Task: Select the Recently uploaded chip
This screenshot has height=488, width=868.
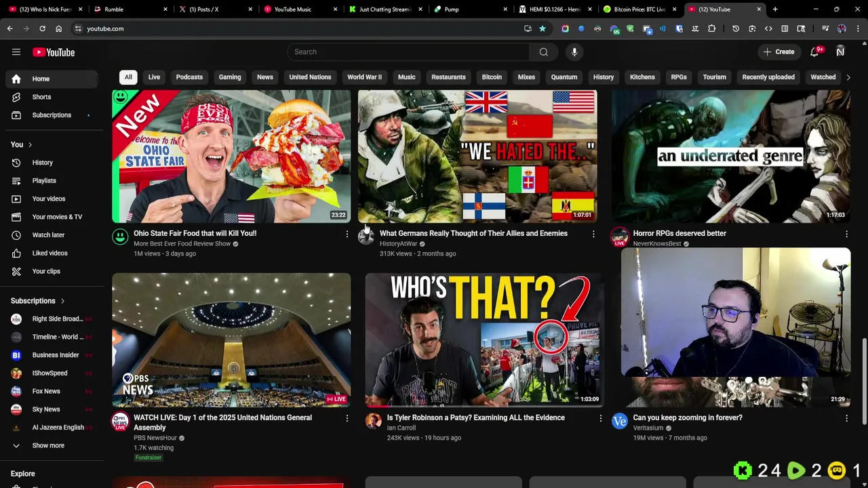Action: pos(768,77)
